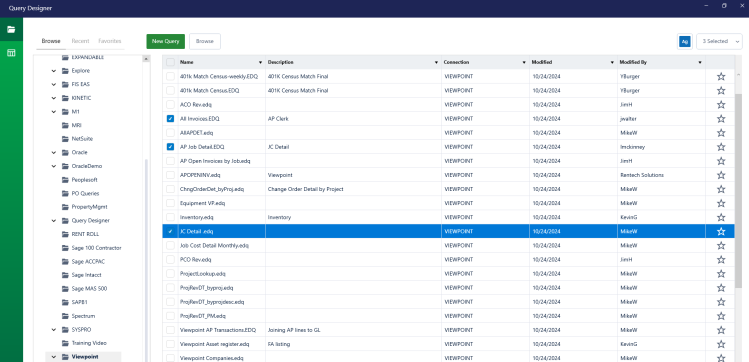
Task: Open the Modified column filter dropdown
Action: (612, 63)
